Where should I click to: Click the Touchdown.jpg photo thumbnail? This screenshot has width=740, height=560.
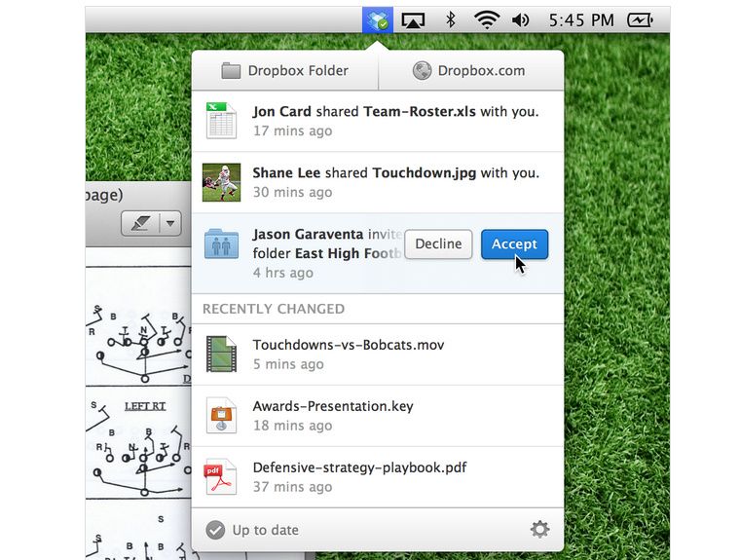coord(221,182)
